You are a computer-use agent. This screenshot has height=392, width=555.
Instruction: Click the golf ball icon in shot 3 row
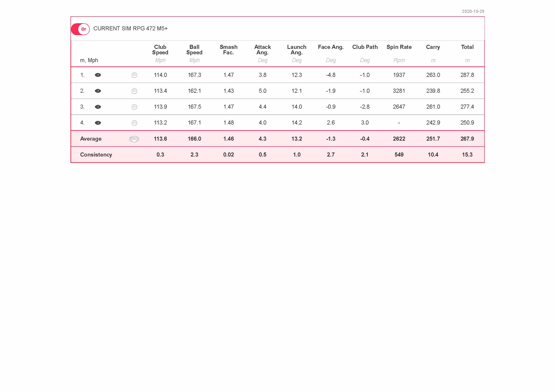[134, 107]
